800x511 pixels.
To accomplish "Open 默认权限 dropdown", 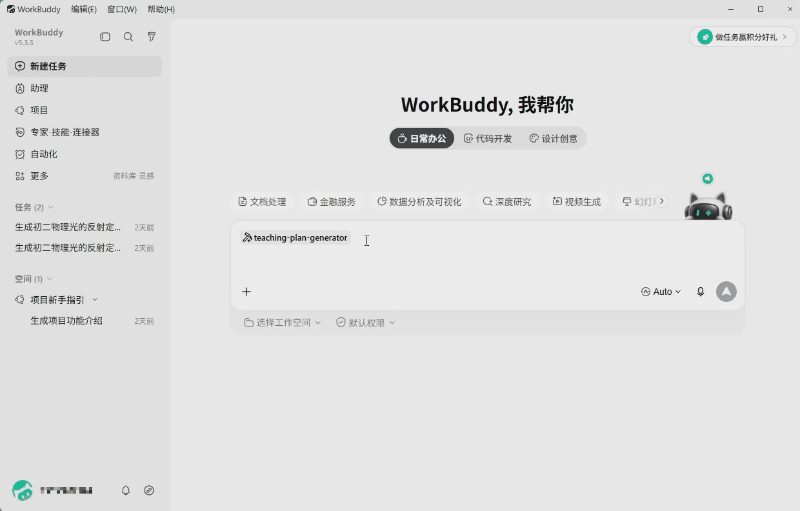I will point(365,323).
